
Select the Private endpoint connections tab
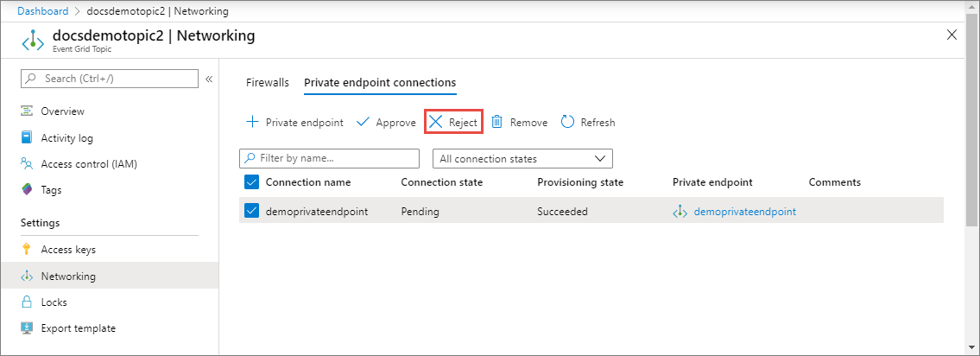[380, 83]
